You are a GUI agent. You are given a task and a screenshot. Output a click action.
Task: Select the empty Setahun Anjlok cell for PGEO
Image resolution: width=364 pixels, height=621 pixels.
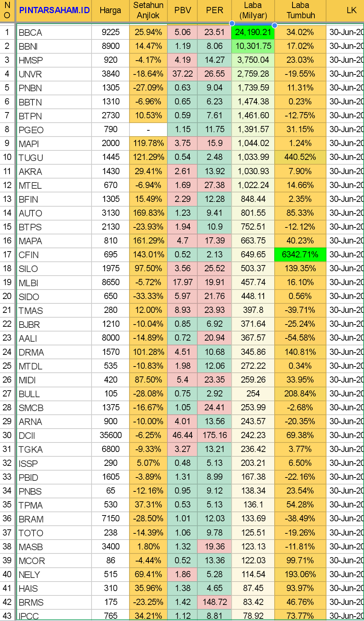pos(148,130)
